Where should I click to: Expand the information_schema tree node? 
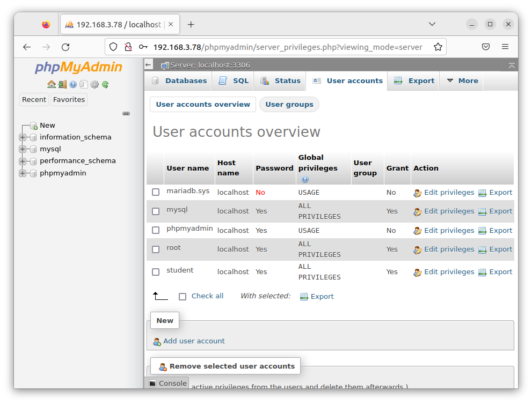tap(21, 137)
